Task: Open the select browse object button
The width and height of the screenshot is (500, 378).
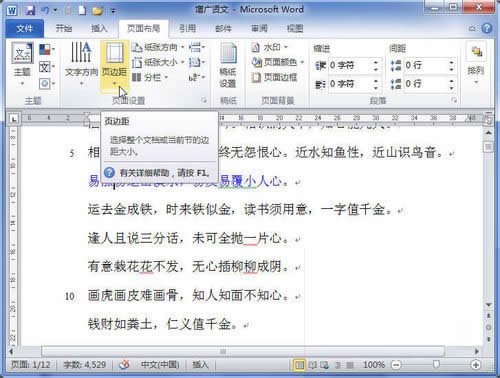Action: click(x=489, y=327)
